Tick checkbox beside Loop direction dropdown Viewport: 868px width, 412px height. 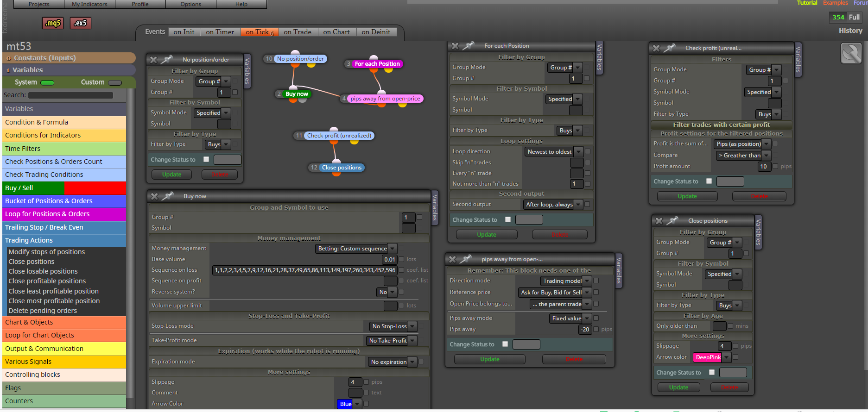(x=588, y=151)
